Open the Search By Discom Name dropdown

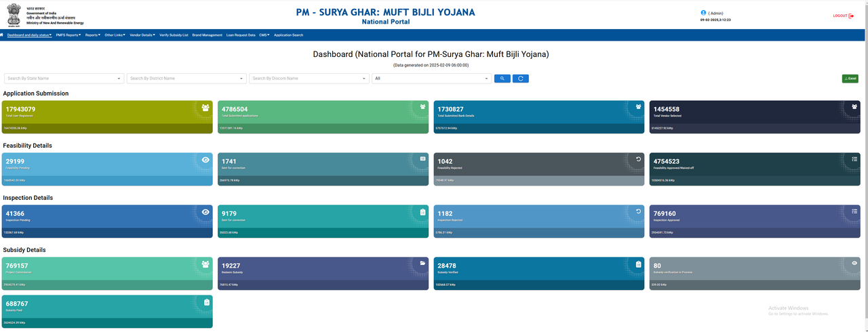coord(309,79)
